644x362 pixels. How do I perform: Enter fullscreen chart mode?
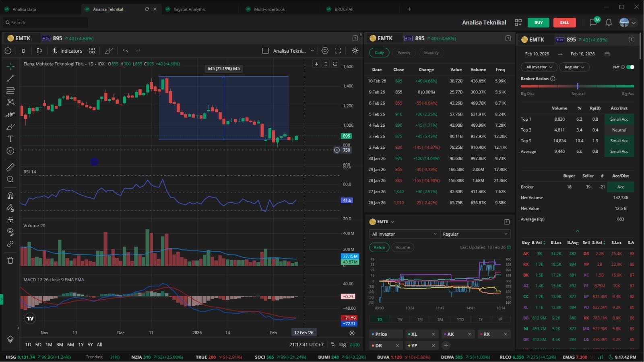click(x=338, y=51)
